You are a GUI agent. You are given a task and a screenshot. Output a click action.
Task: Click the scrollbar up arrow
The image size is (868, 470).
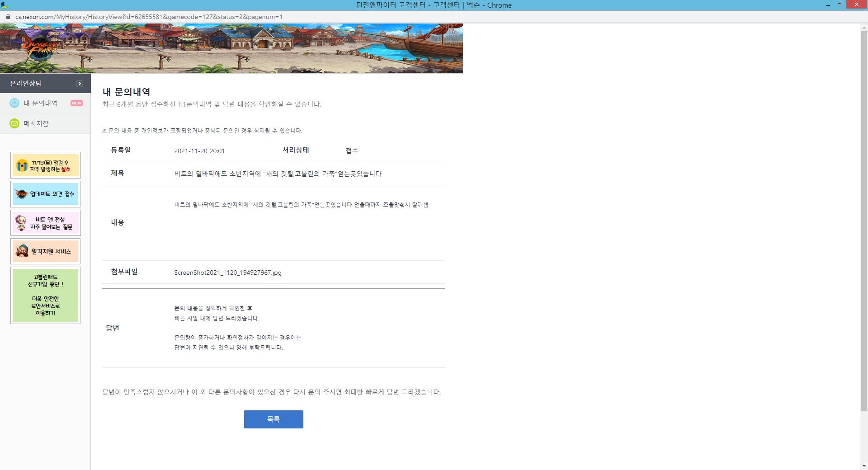pyautogui.click(x=864, y=27)
